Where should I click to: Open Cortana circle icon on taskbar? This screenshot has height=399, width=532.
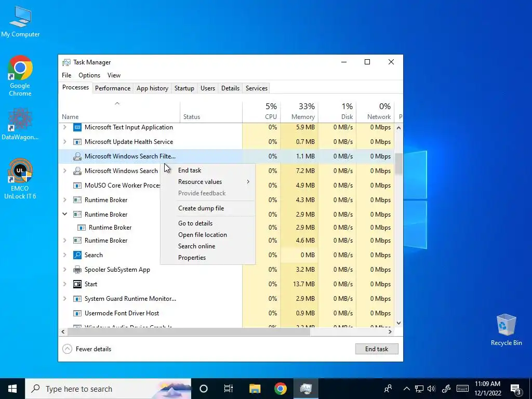pyautogui.click(x=204, y=389)
